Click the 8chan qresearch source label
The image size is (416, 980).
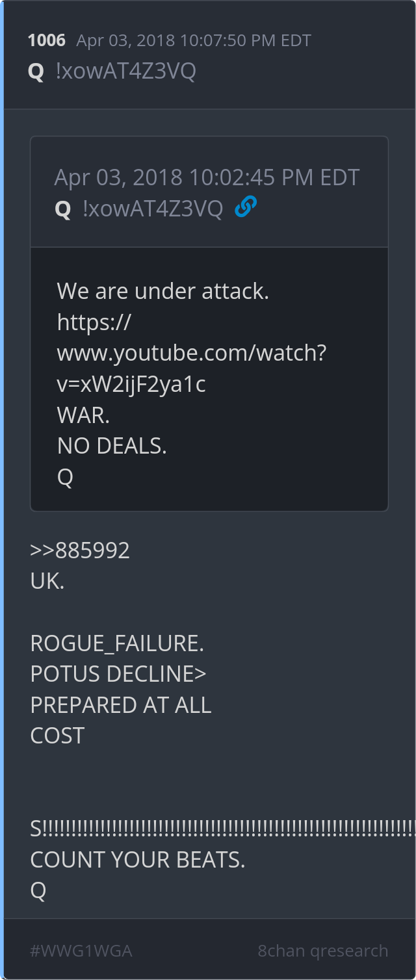pos(323,951)
